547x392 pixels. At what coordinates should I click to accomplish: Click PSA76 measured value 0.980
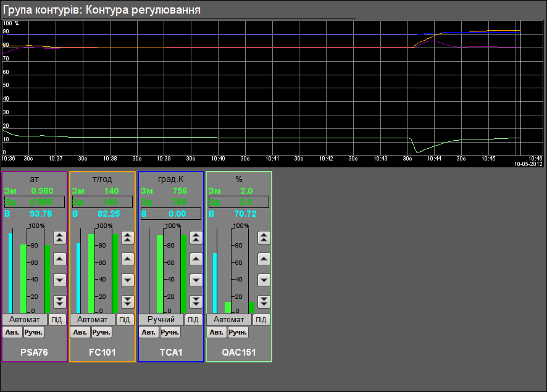42,191
